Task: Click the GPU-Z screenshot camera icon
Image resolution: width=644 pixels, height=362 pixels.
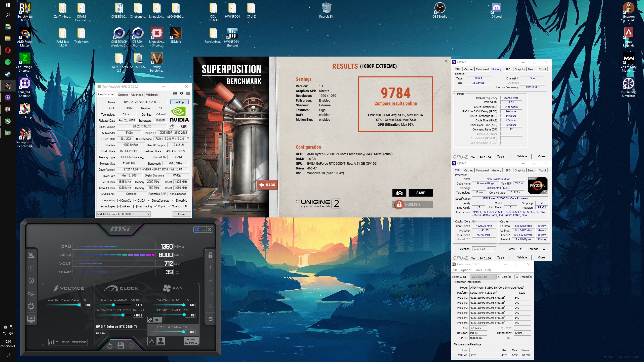Action: 175,93
